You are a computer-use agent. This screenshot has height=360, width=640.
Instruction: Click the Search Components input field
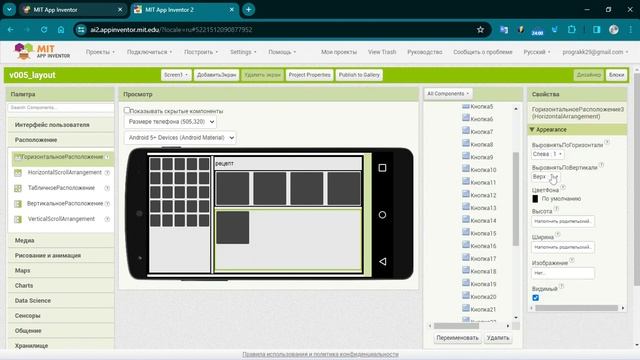point(61,107)
